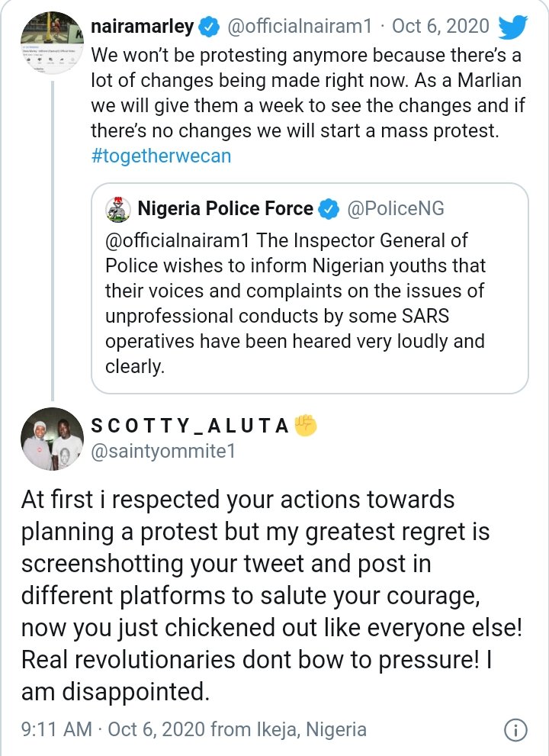Click the raised fist emoji
This screenshot has height=756, width=549.
(305, 425)
